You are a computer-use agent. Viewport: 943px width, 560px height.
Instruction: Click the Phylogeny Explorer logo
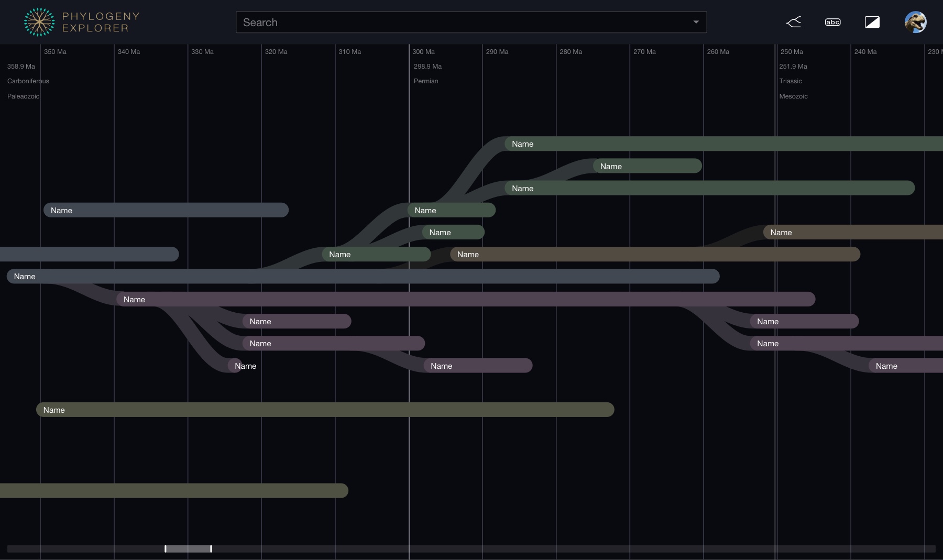(81, 22)
